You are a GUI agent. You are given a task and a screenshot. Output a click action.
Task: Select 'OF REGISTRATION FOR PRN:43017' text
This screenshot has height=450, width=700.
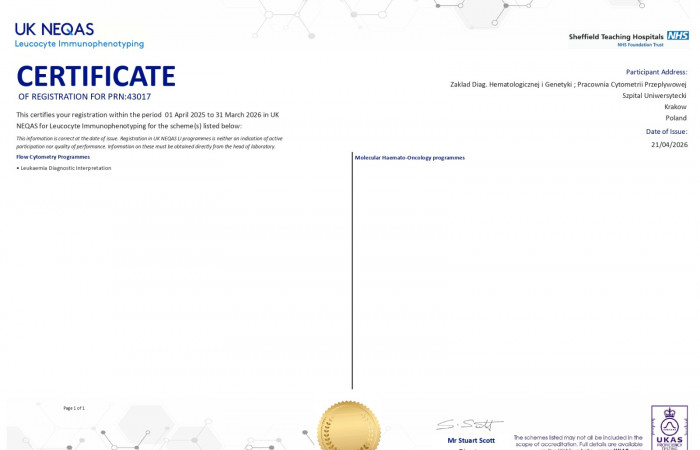(x=85, y=96)
